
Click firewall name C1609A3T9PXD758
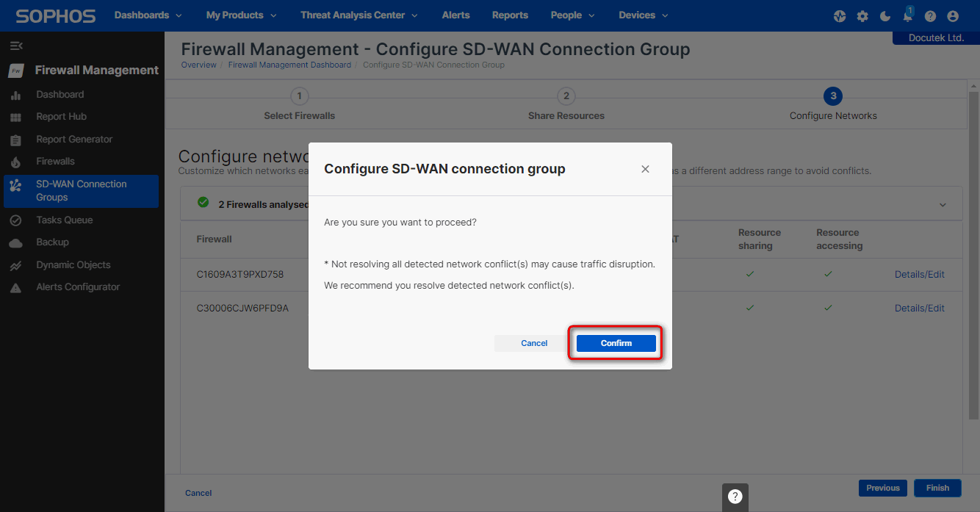point(239,275)
